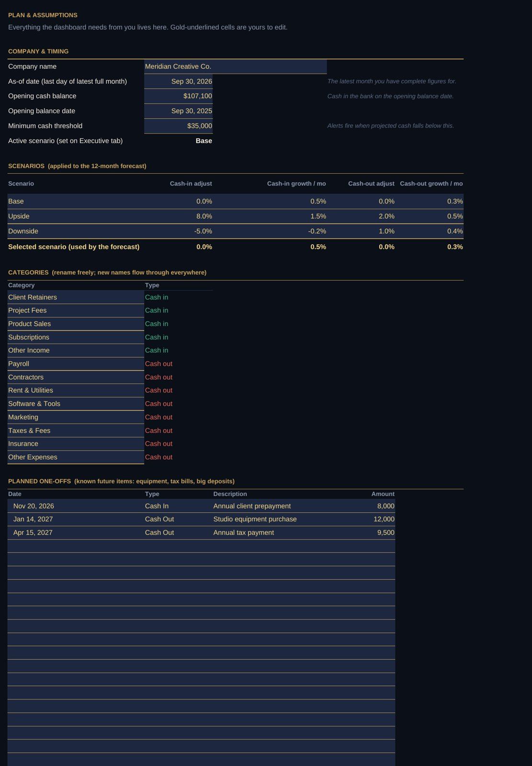Select the Downside scenario name cell
This screenshot has height=766, width=532.
coord(76,231)
